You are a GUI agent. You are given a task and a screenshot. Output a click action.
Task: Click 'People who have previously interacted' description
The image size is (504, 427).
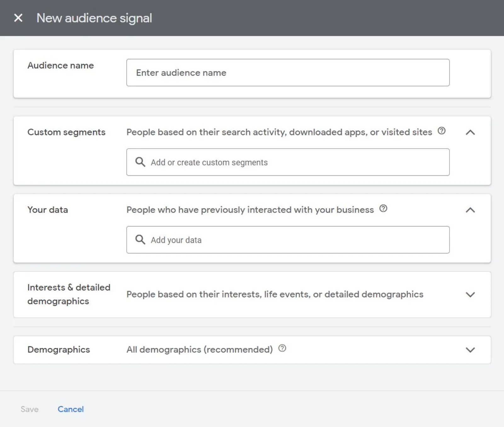250,210
